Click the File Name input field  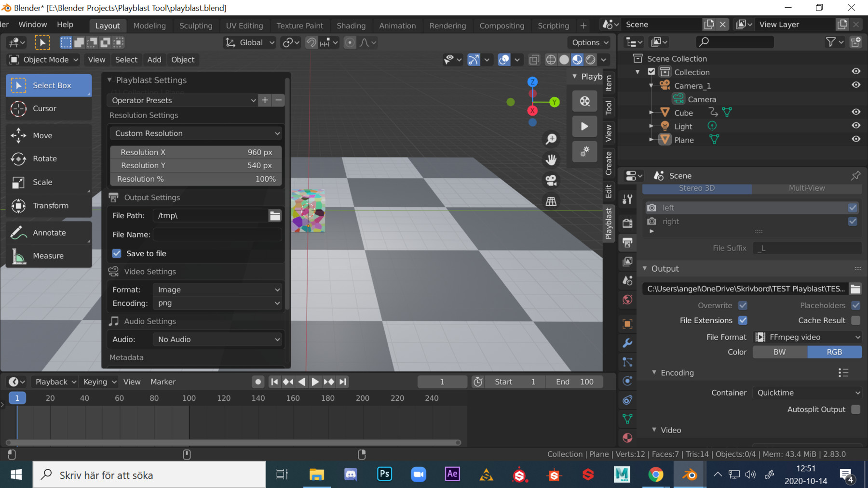217,235
